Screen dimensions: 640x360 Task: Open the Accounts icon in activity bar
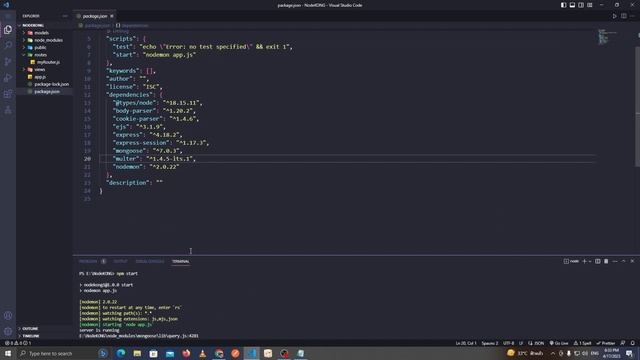coord(8,315)
